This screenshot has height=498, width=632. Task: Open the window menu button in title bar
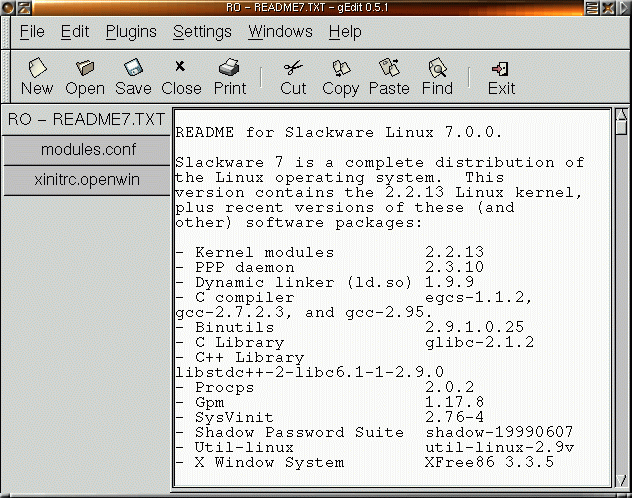click(8, 8)
